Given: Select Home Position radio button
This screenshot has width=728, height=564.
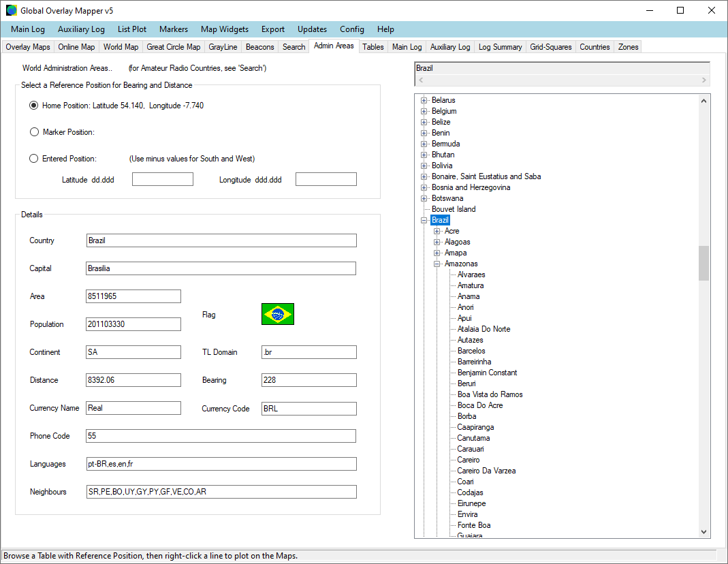Looking at the screenshot, I should (x=34, y=106).
